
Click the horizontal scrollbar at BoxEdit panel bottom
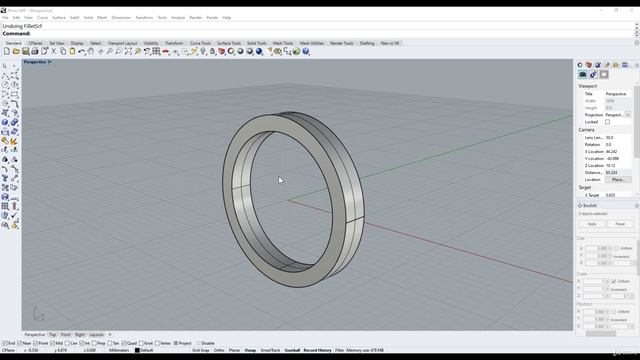click(x=601, y=334)
